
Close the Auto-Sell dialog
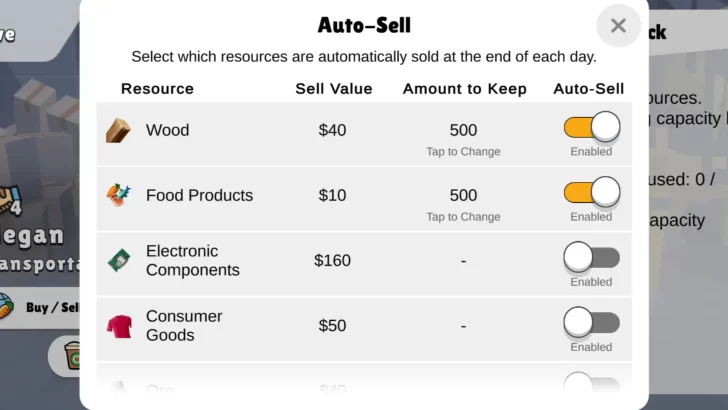point(618,26)
